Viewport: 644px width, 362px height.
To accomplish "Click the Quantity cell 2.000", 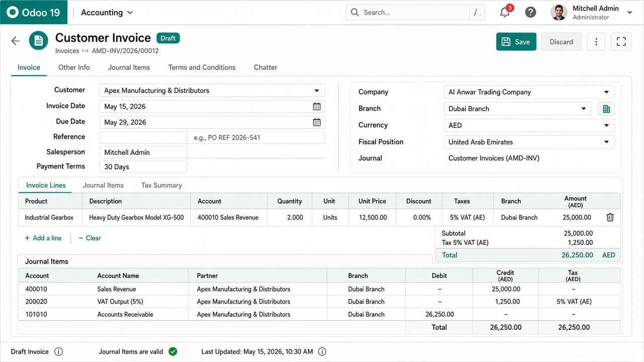I will (290, 217).
